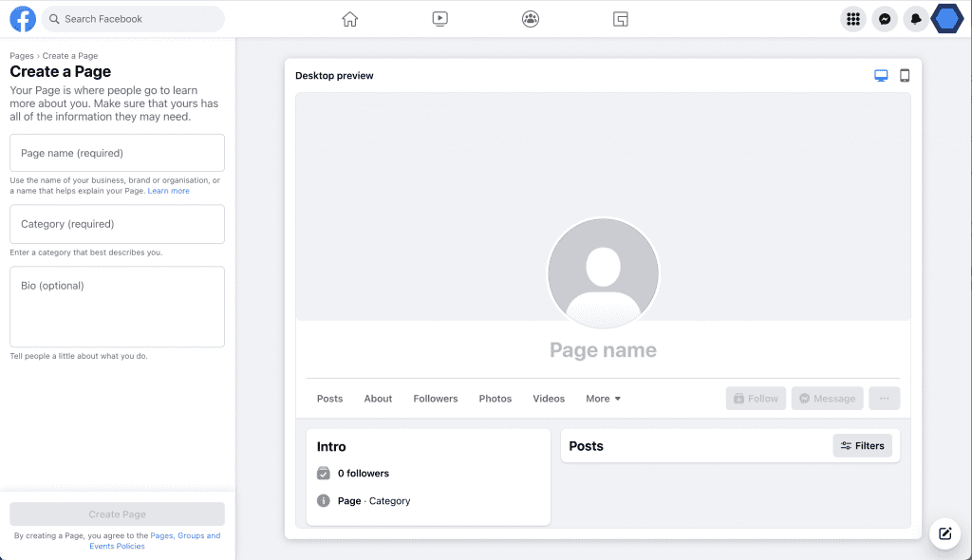The width and height of the screenshot is (972, 560).
Task: Open the account profile avatar
Action: 947,19
